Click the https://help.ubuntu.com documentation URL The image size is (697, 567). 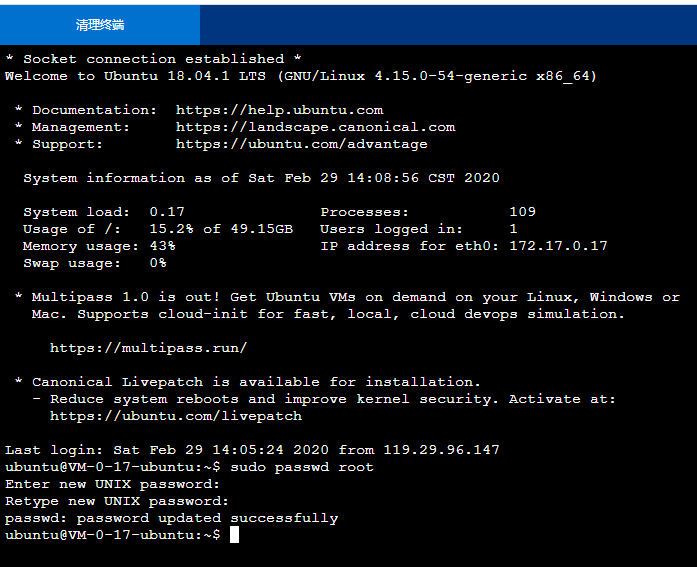coord(279,110)
